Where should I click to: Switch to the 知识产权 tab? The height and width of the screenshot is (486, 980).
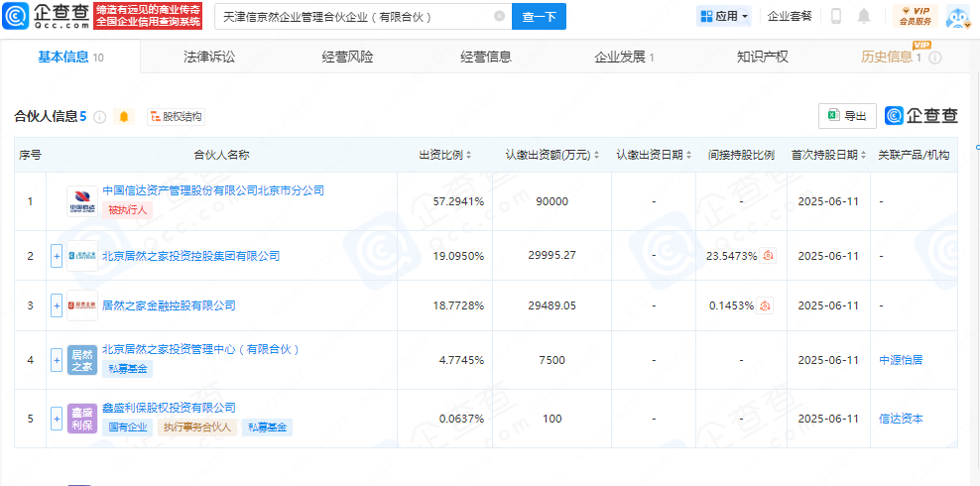pos(763,57)
